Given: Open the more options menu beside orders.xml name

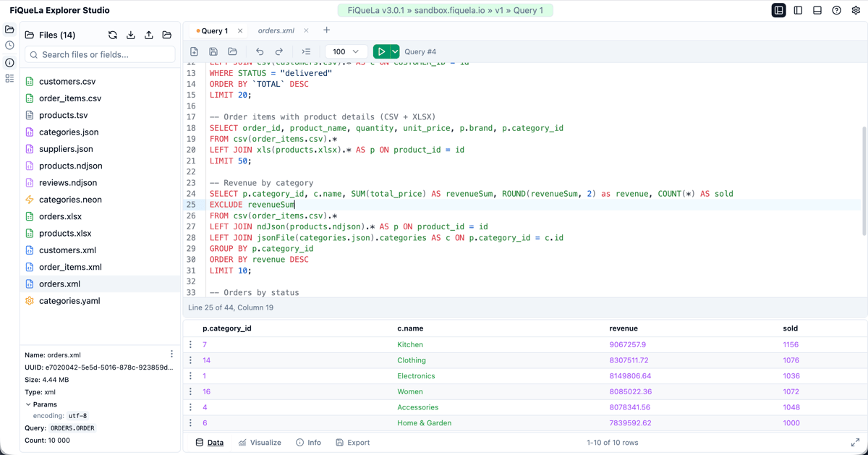Looking at the screenshot, I should [x=171, y=354].
